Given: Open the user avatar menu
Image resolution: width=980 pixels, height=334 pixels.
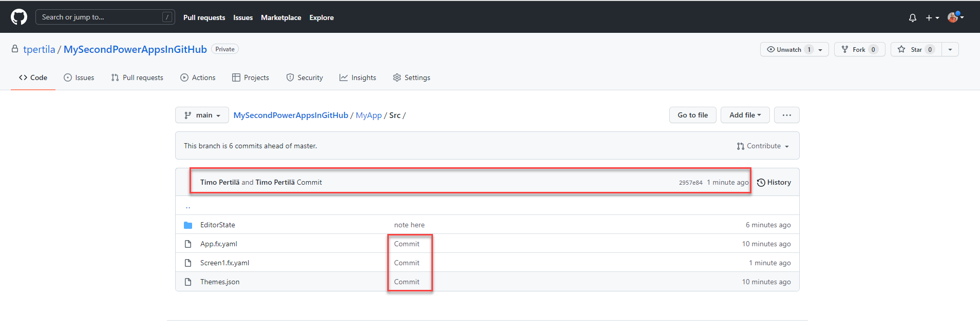Looking at the screenshot, I should click(955, 17).
